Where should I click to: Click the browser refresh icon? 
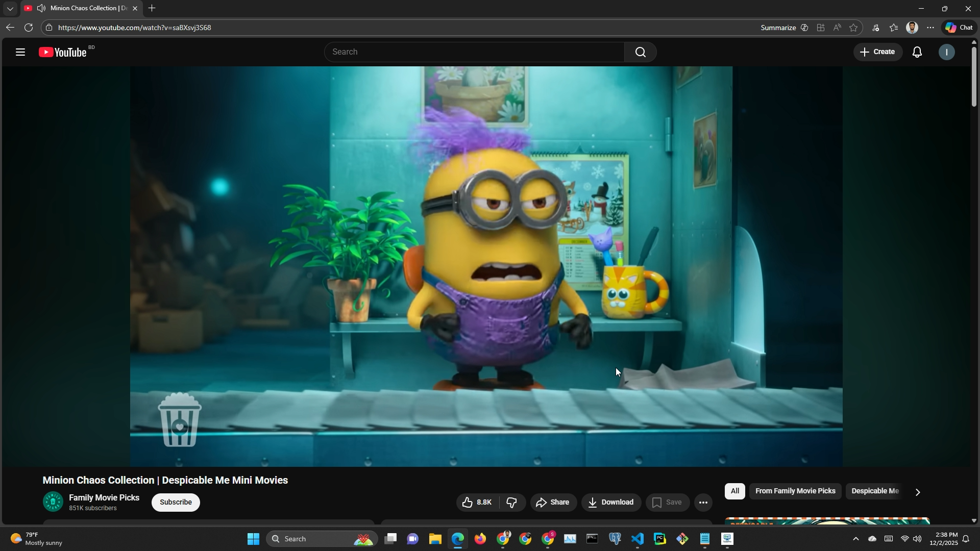coord(29,28)
